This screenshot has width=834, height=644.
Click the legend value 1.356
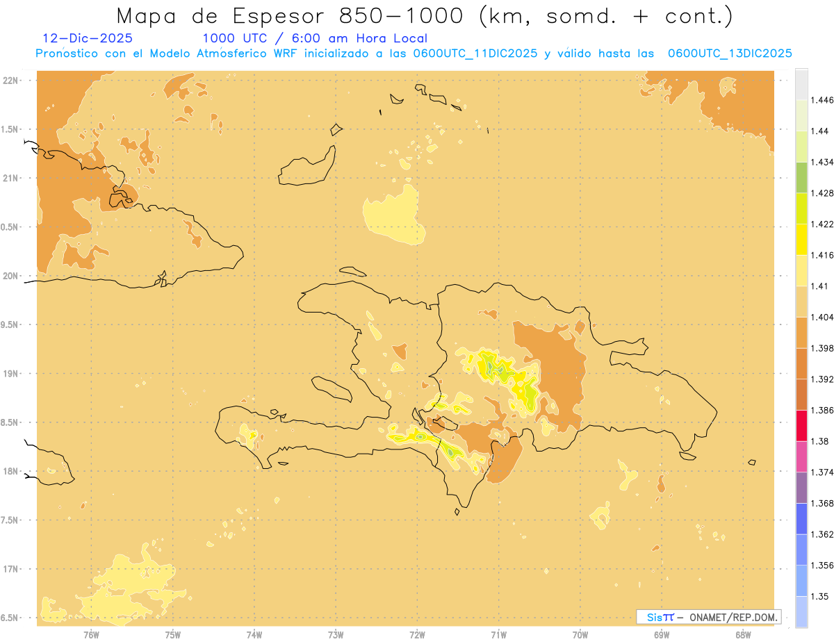823,565
